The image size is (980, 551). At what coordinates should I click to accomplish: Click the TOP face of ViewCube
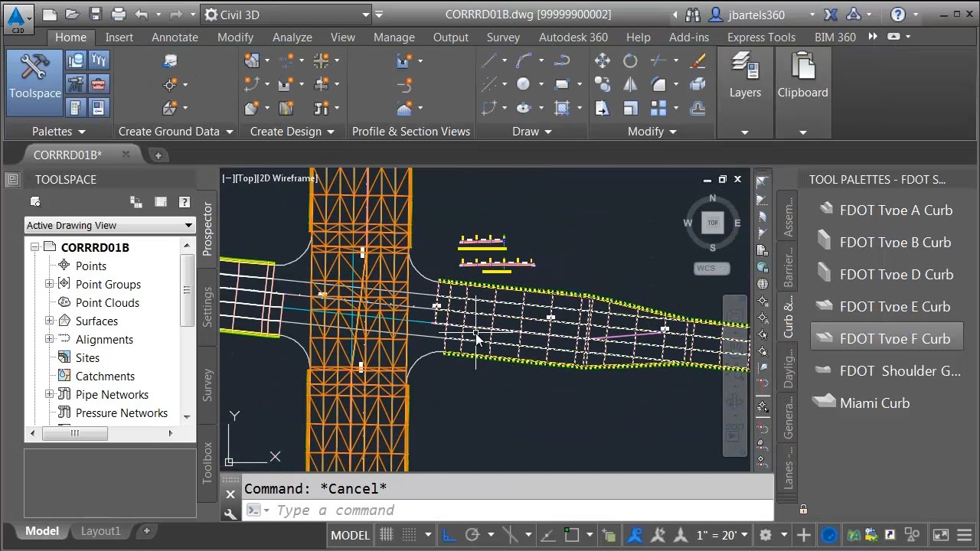tap(712, 223)
